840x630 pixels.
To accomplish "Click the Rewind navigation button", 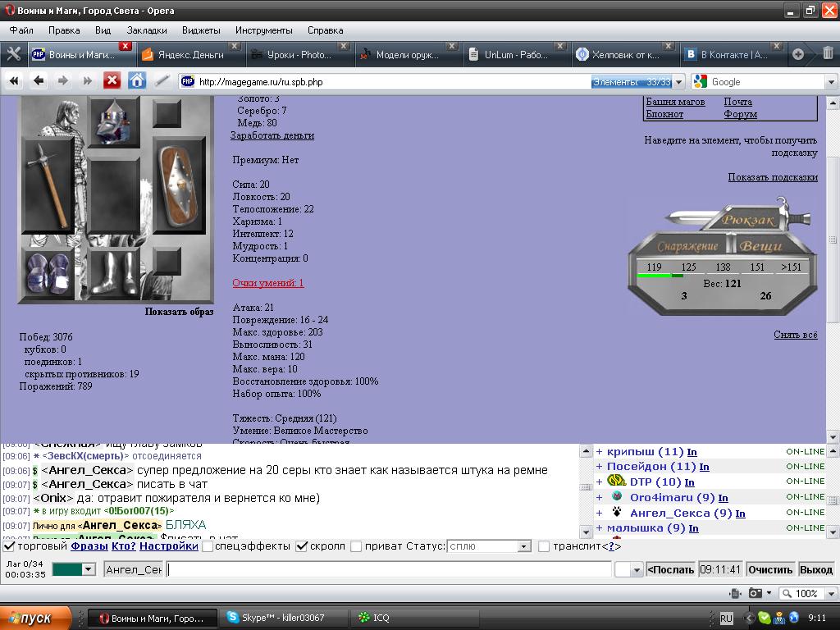I will pos(14,81).
